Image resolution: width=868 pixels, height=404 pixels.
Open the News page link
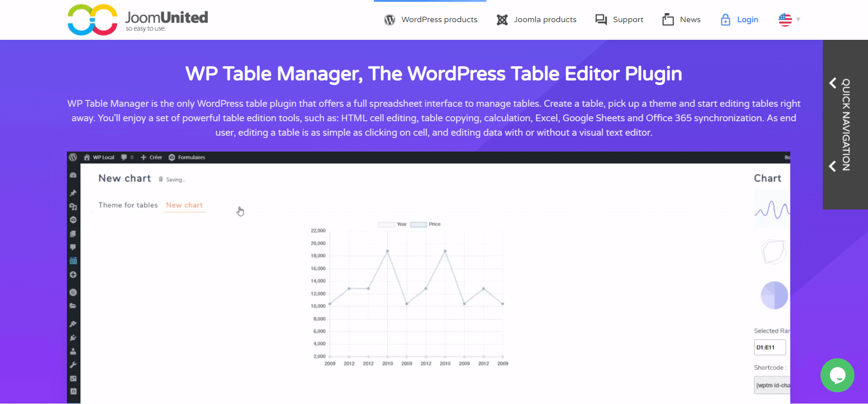[690, 19]
